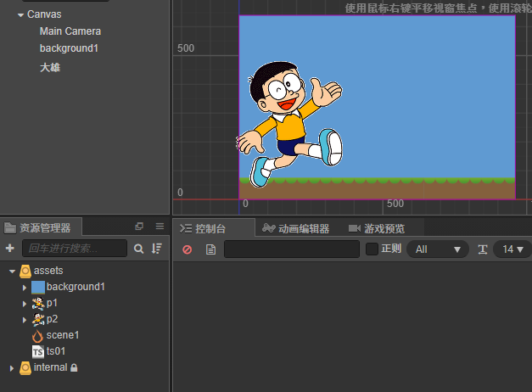
Task: Focus the console filter field
Action: [292, 249]
